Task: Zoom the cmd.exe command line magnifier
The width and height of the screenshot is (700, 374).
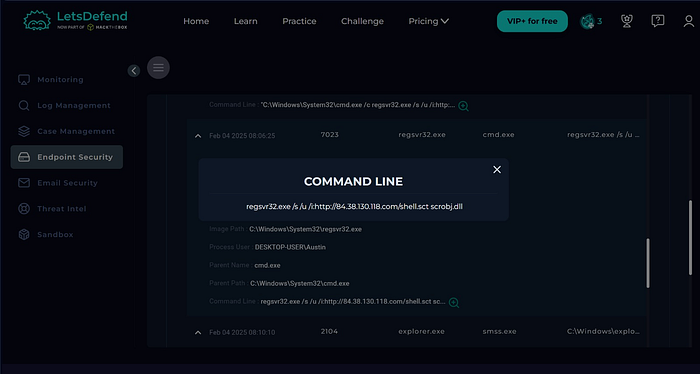Action: pyautogui.click(x=463, y=106)
